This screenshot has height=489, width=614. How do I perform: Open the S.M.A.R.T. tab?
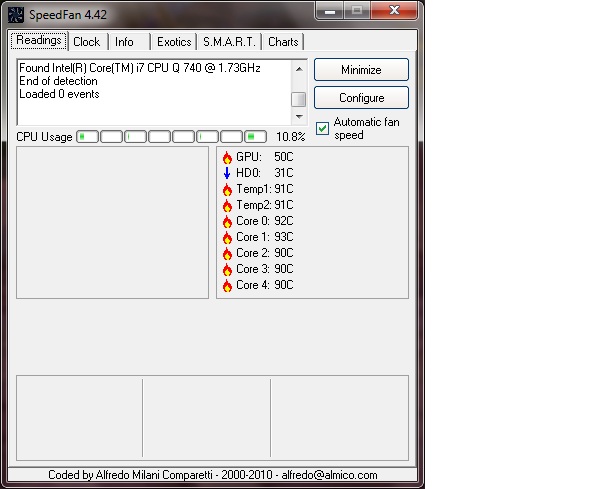229,42
